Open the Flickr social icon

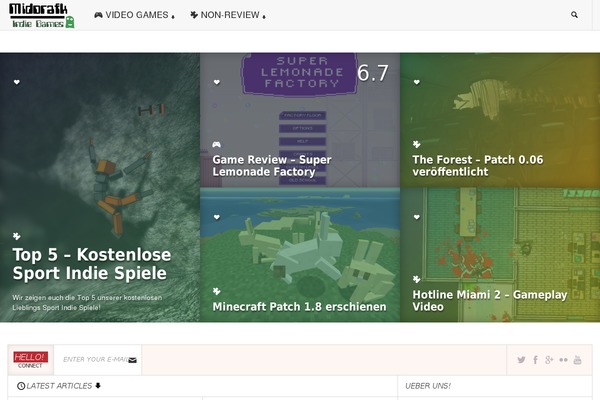click(563, 360)
